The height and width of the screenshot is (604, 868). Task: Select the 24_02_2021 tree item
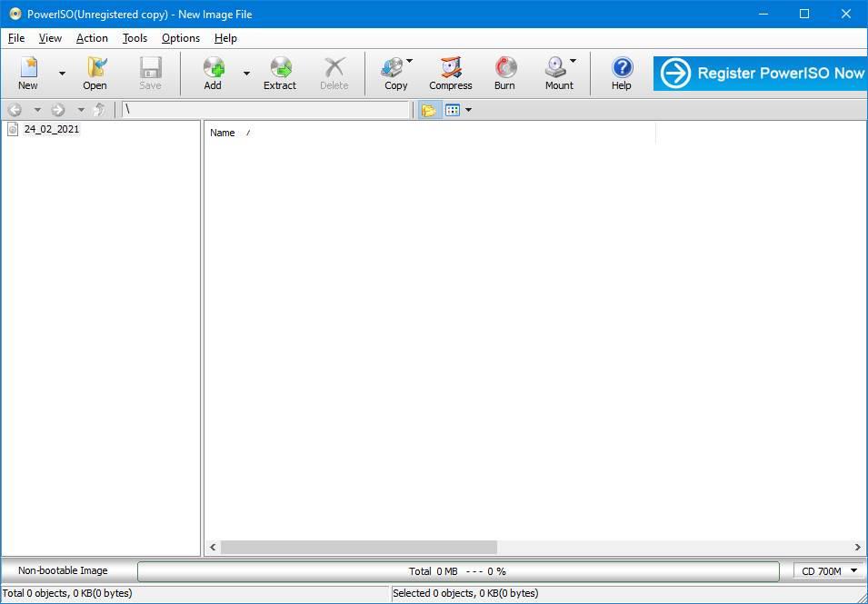tap(52, 129)
